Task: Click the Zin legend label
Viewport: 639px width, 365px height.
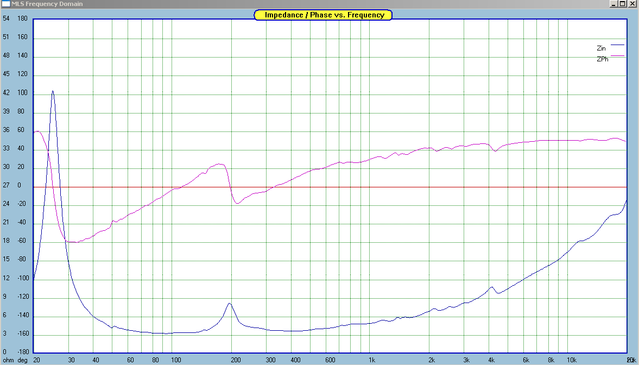Action: tap(601, 48)
